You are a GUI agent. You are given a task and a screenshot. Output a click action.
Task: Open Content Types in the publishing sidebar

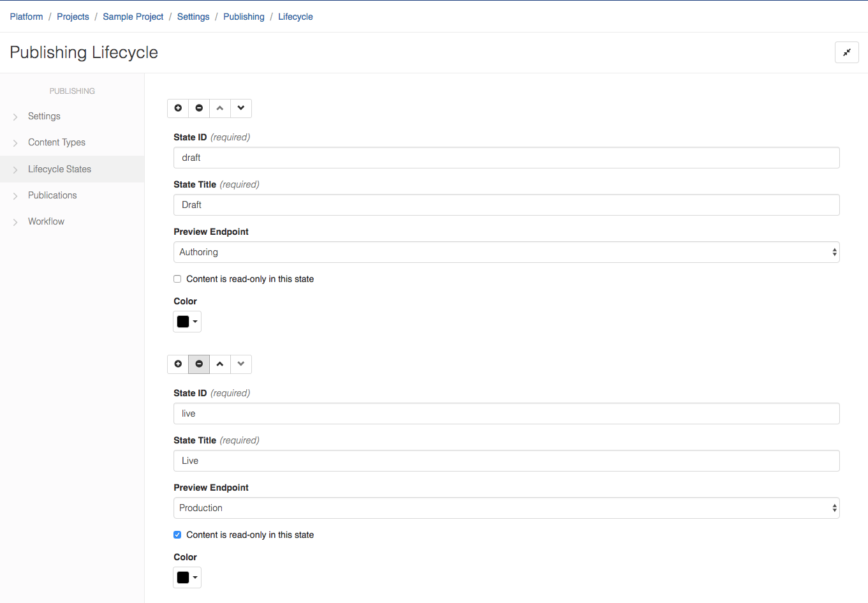click(x=57, y=142)
